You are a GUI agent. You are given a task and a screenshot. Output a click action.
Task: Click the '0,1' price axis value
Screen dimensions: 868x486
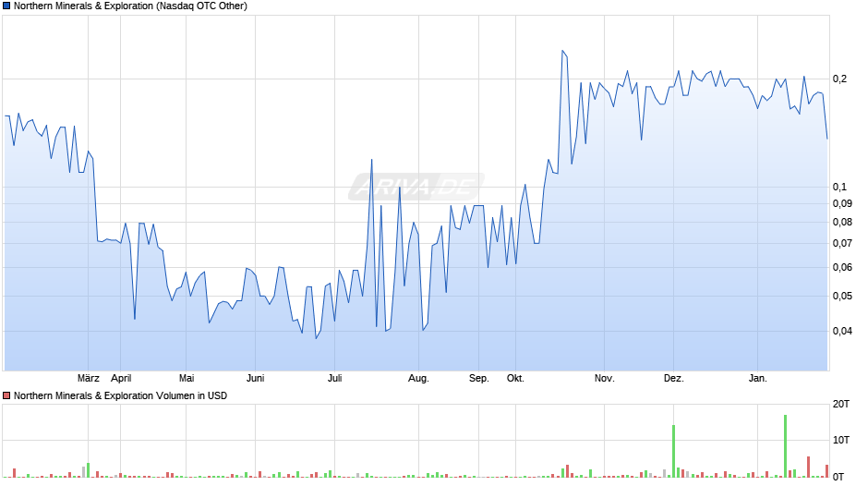839,188
